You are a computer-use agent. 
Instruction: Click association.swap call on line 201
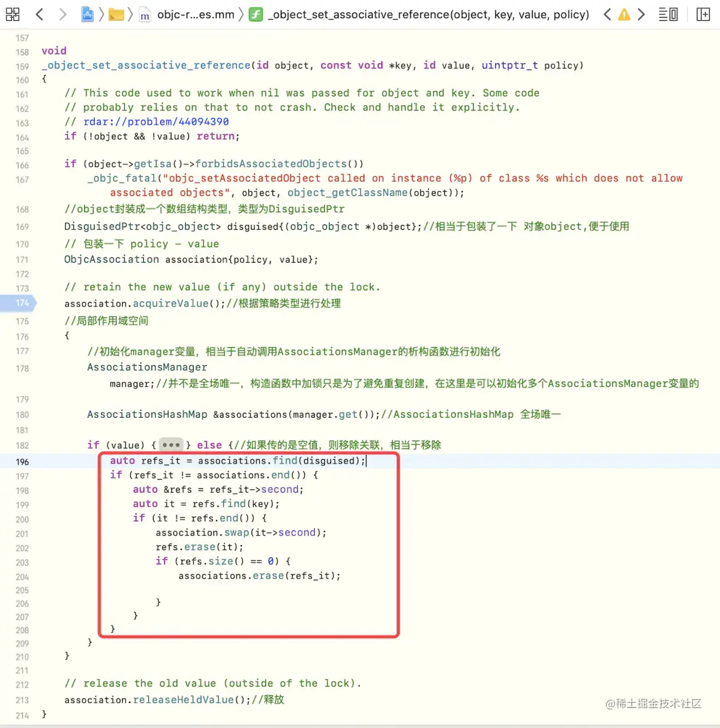click(241, 533)
